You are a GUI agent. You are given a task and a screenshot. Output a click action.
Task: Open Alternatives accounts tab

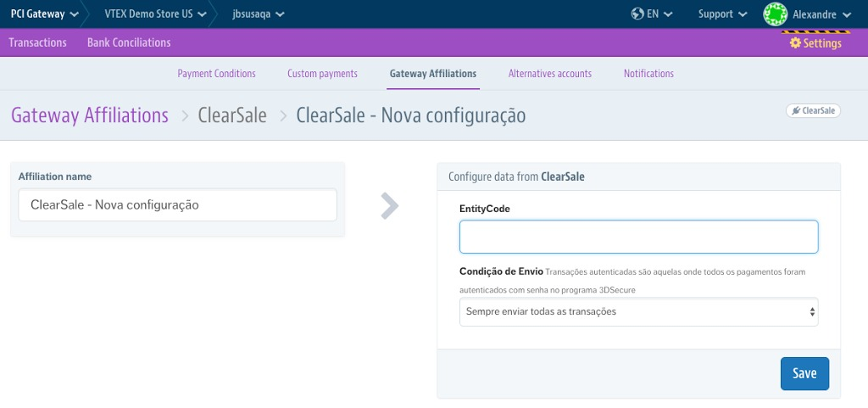(550, 74)
